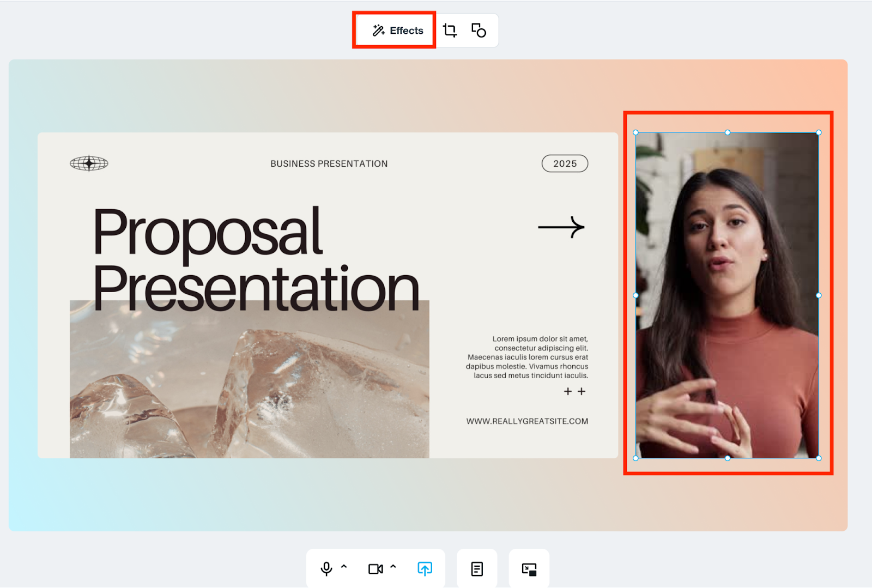
Task: Mute the microphone
Action: click(326, 568)
